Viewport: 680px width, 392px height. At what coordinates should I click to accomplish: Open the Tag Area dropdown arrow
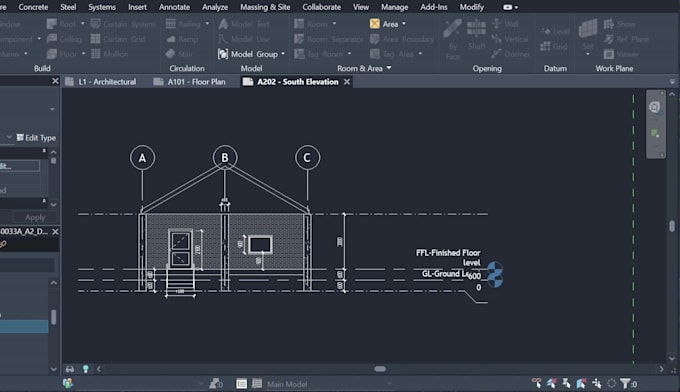pyautogui.click(x=420, y=54)
